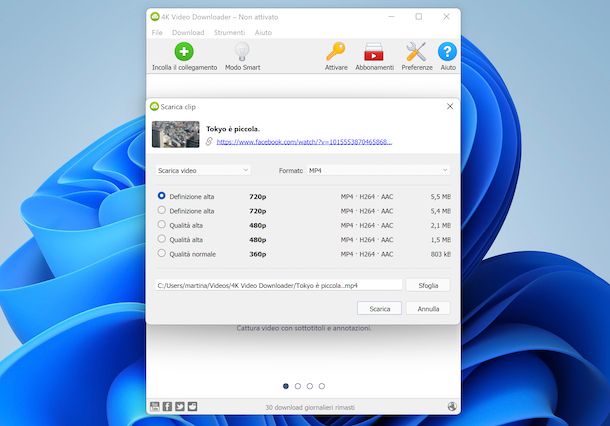Open Modo Smart lightbulb
Viewport: 610px width, 426px height.
pos(241,52)
